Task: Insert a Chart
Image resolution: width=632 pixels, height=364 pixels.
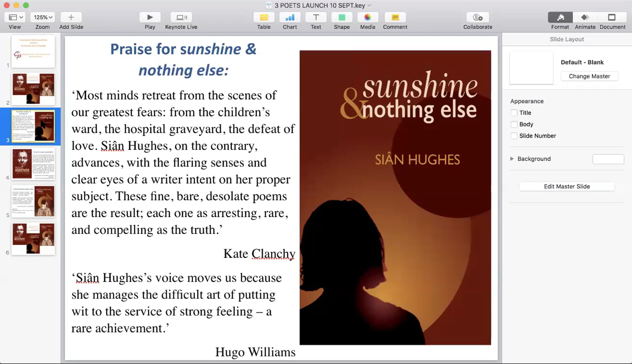Action: tap(290, 17)
